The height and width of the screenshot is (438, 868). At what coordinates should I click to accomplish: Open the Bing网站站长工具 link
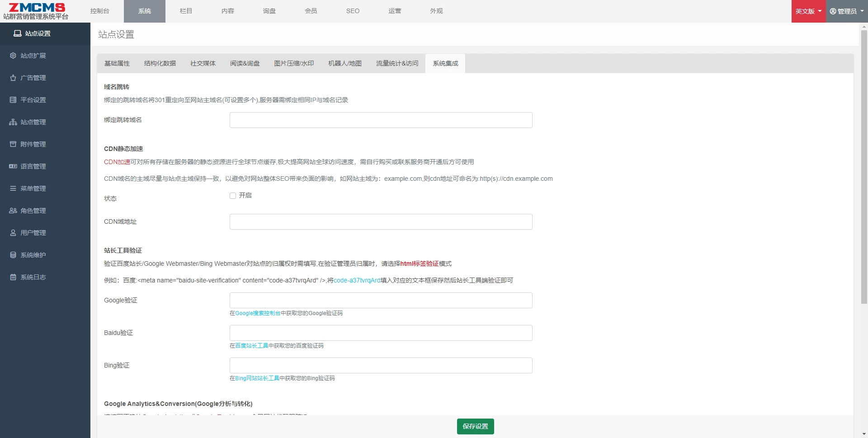coord(257,378)
